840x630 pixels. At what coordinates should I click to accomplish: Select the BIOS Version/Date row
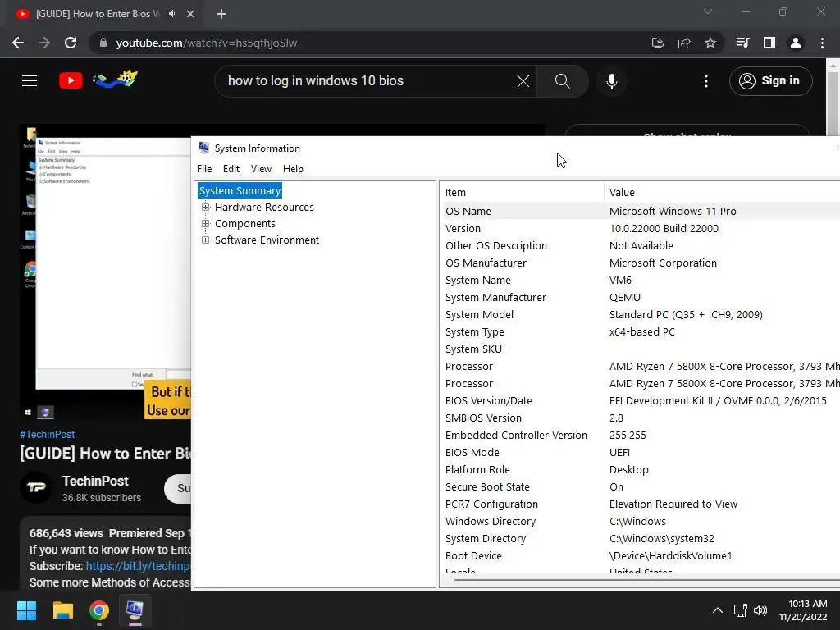pyautogui.click(x=640, y=400)
